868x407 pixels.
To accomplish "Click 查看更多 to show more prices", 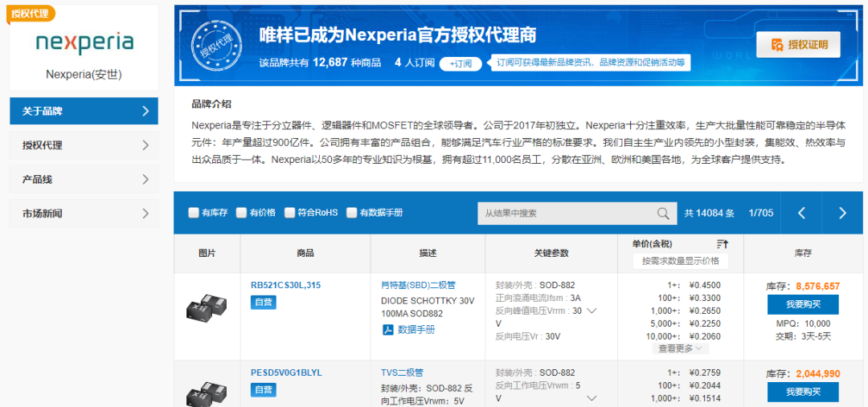I will 681,348.
